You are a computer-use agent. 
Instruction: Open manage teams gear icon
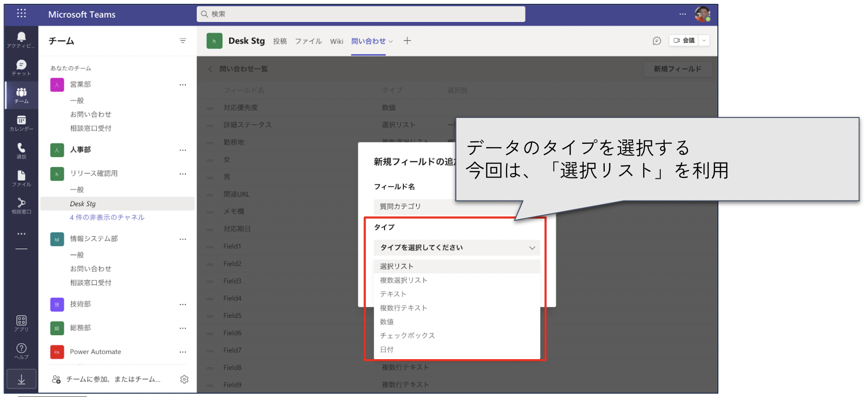[184, 379]
